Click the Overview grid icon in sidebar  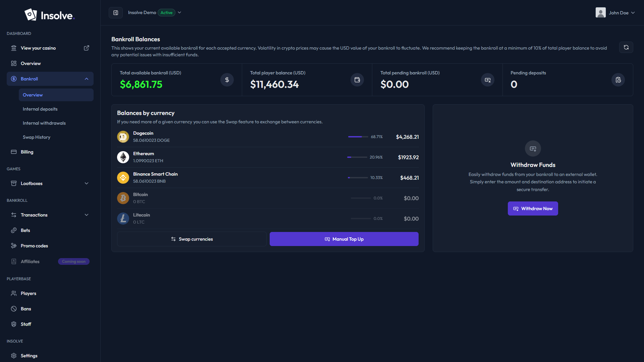(x=14, y=63)
